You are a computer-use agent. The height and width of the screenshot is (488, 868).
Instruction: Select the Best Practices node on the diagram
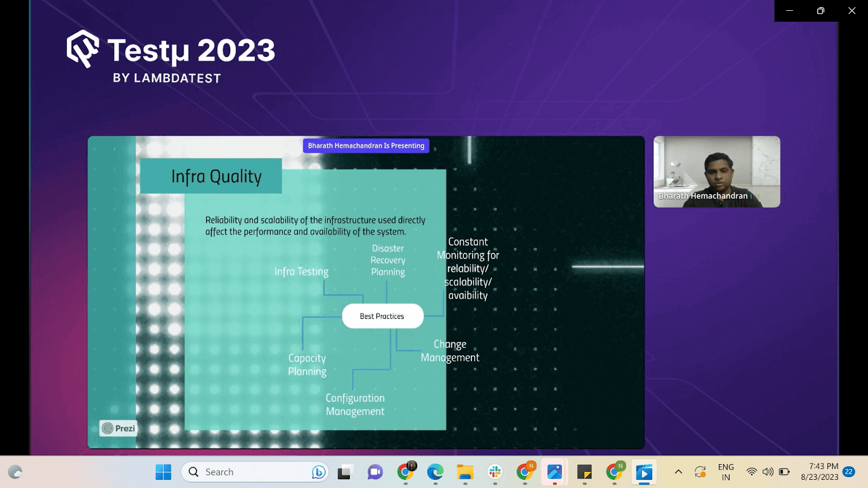point(382,316)
